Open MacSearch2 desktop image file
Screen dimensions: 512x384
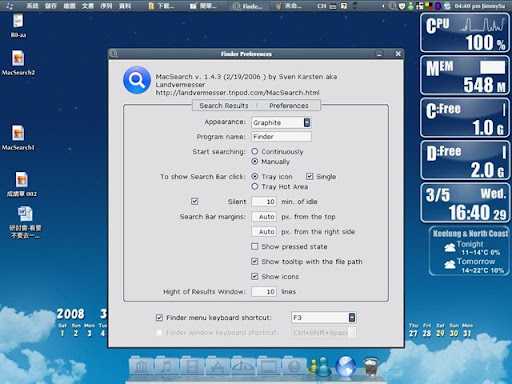coord(18,63)
